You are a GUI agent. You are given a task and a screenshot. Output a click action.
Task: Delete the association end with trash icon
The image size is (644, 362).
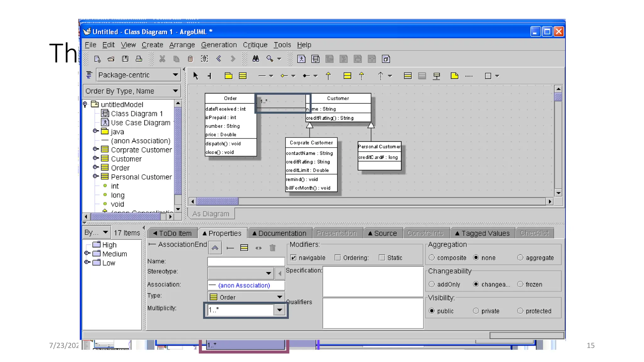[x=273, y=248]
